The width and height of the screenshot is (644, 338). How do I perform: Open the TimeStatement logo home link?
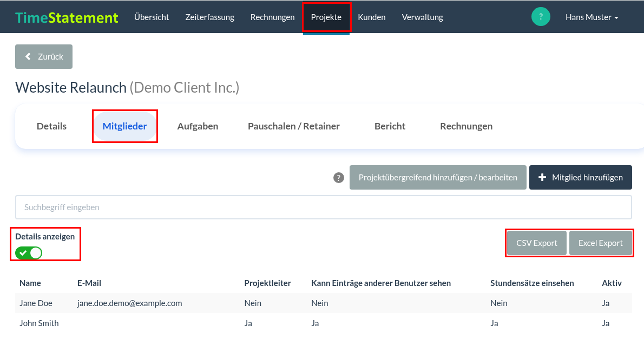[x=67, y=17]
